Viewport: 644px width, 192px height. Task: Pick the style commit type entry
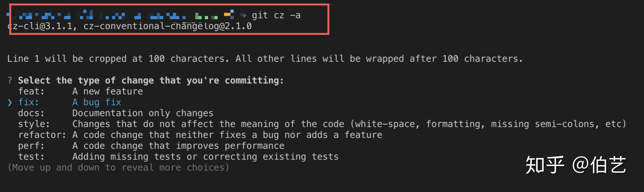[x=322, y=124]
